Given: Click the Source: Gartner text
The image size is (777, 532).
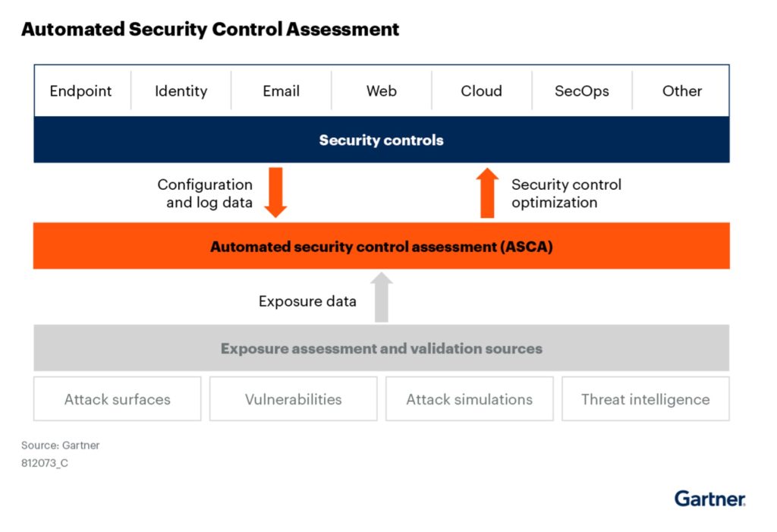Looking at the screenshot, I should [60, 445].
